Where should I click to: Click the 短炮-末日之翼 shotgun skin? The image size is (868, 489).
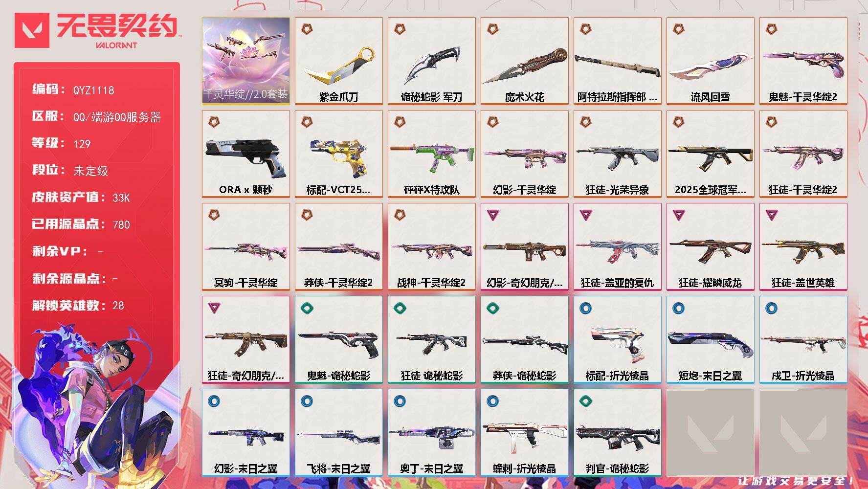tap(710, 340)
